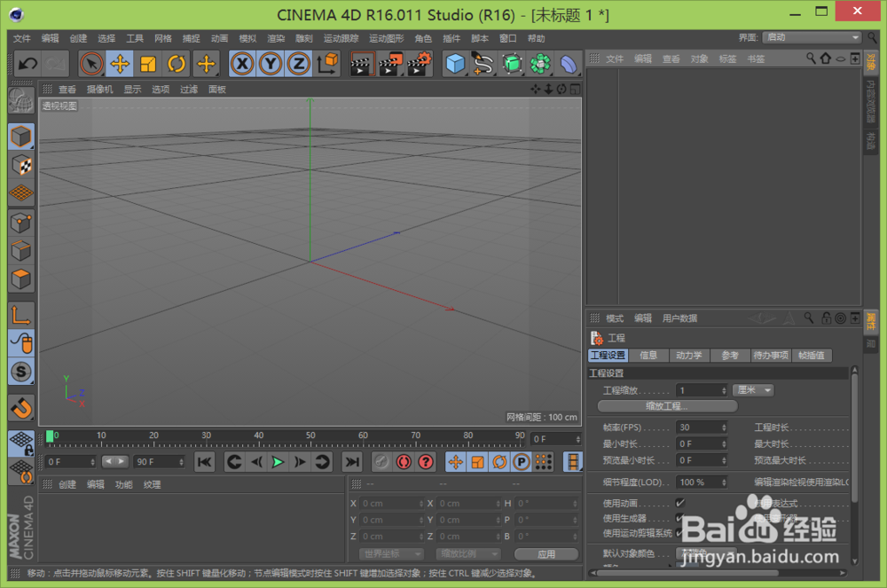The height and width of the screenshot is (588, 887).
Task: Open viewport 摄像机 menu
Action: [x=99, y=90]
